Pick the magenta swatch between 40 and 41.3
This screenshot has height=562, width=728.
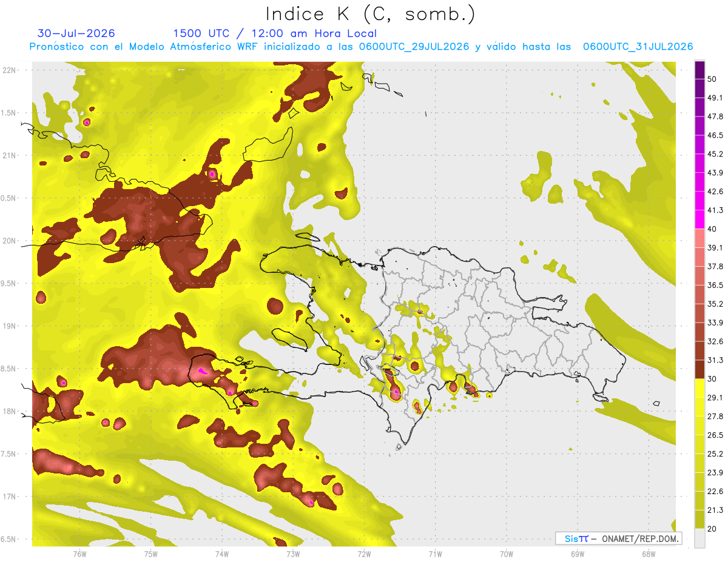pos(699,219)
